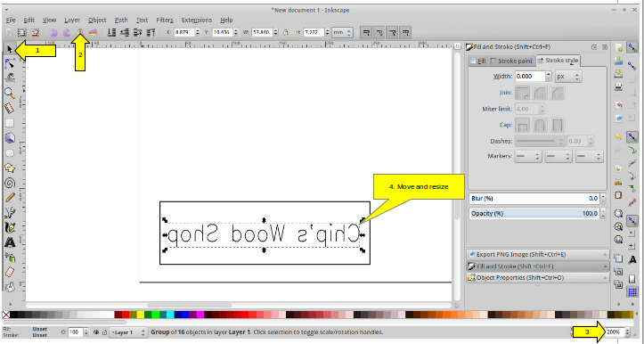The width and height of the screenshot is (644, 344).
Task: Open the px stroke width unit dropdown
Action: (x=568, y=77)
